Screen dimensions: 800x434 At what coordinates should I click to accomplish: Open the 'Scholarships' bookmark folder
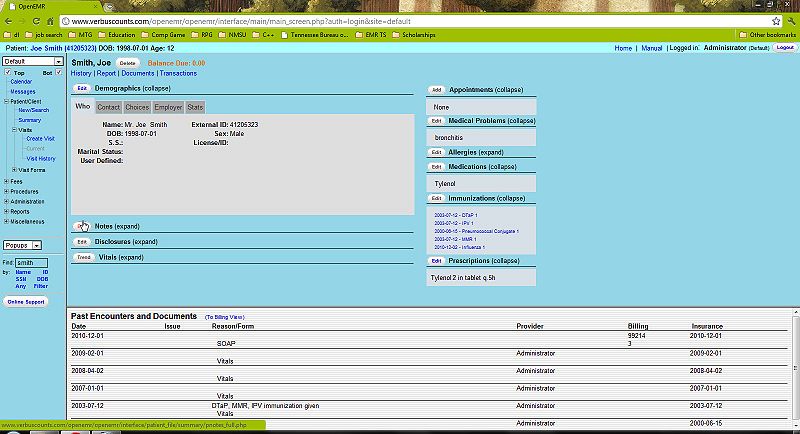pos(414,35)
